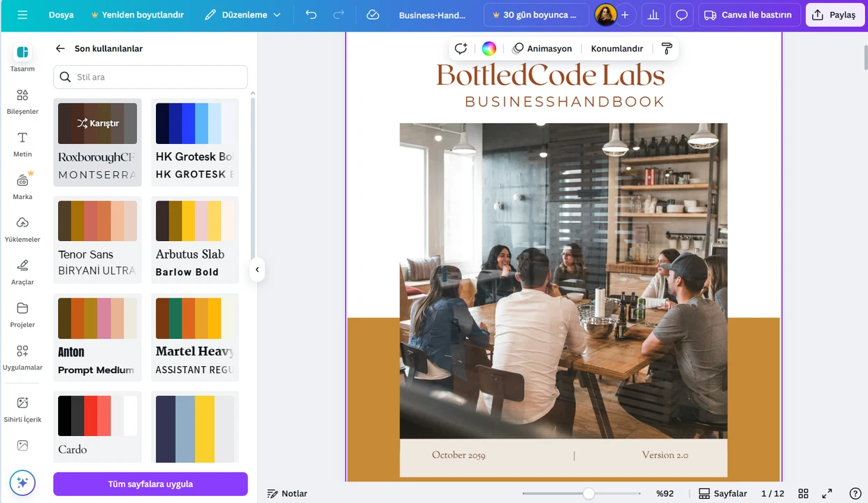Open the analytics chart icon
This screenshot has width=868, height=503.
click(x=653, y=15)
